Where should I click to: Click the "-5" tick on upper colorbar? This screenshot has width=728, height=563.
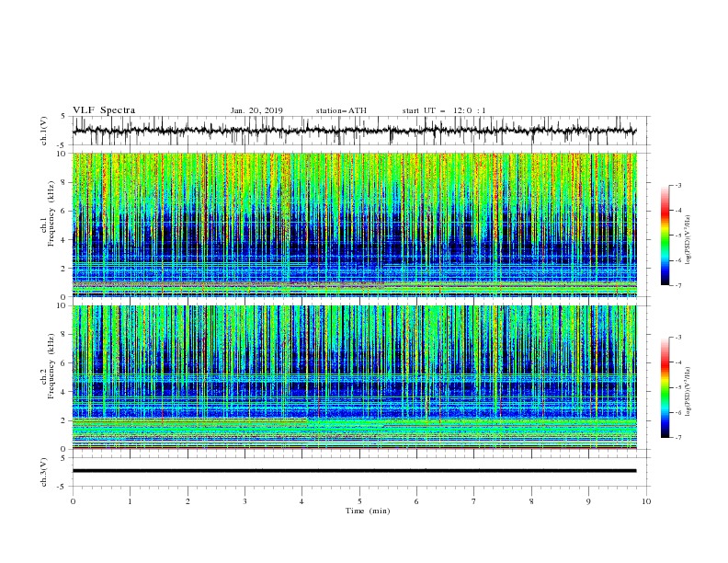678,236
